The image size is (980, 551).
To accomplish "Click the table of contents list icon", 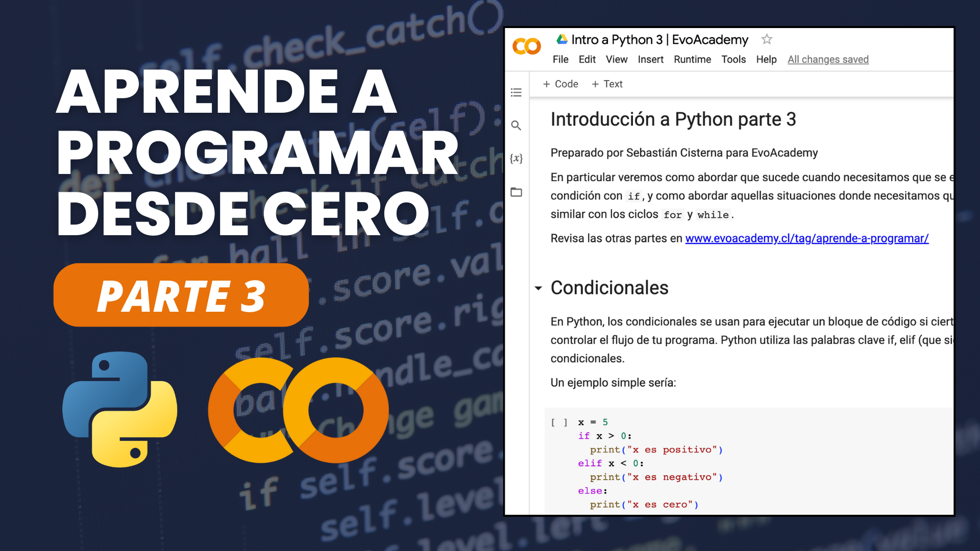I will [x=518, y=92].
